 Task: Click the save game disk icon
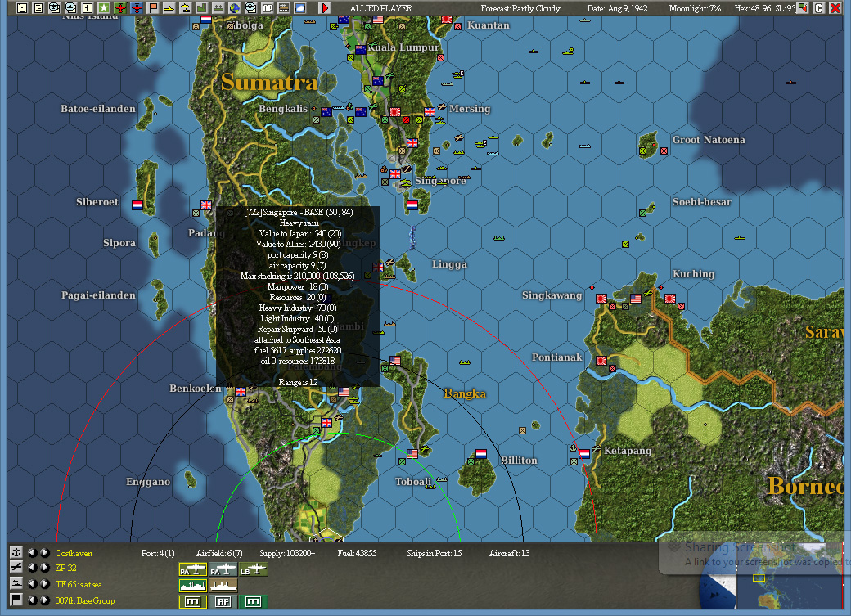pyautogui.click(x=22, y=8)
